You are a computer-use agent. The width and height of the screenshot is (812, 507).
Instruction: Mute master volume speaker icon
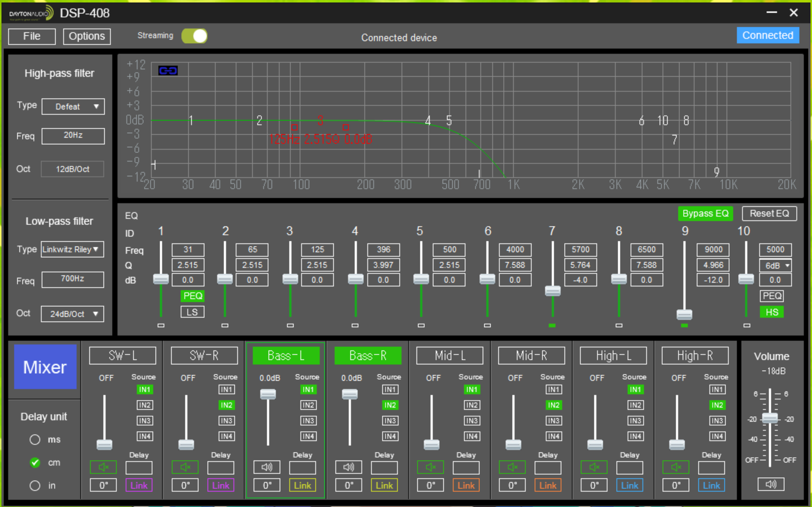point(771,484)
